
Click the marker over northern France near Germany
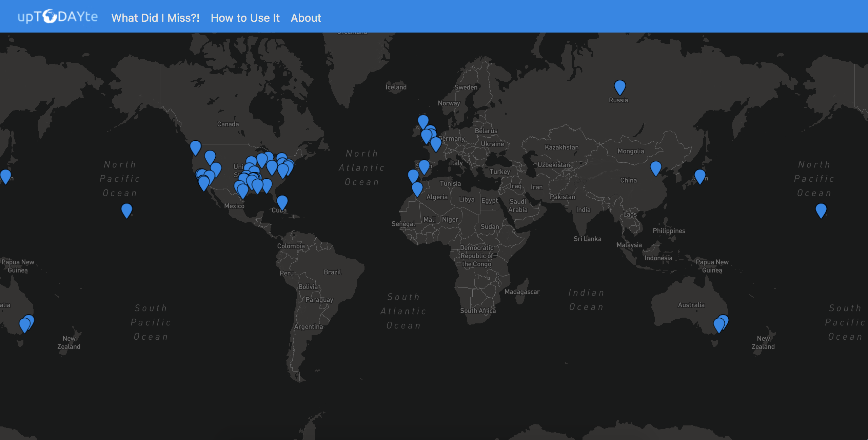[x=436, y=143]
